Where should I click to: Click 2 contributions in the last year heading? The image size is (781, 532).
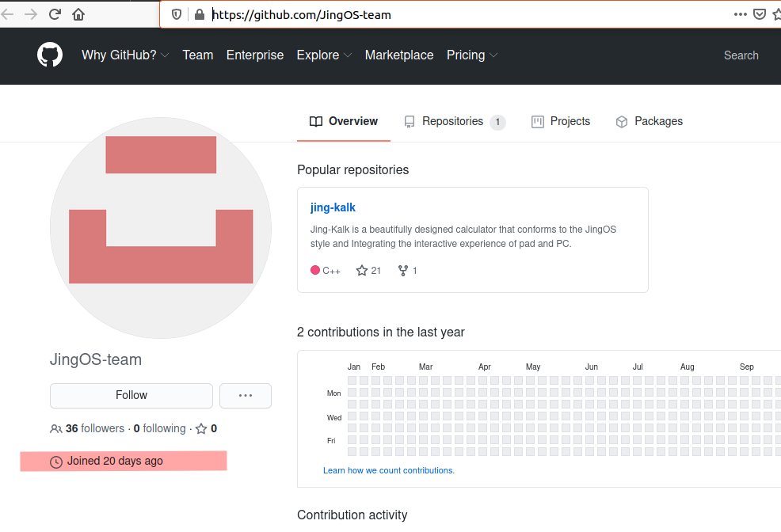tap(380, 332)
